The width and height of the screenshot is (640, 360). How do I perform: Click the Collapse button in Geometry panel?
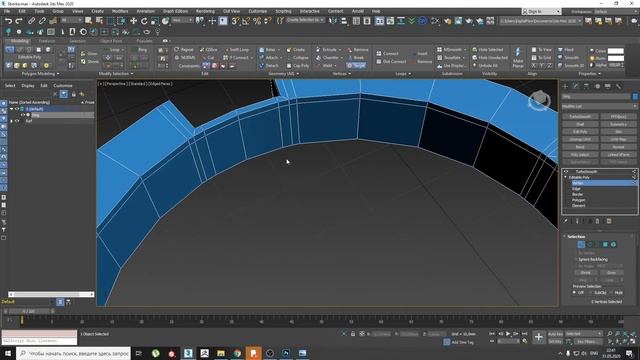coord(298,58)
